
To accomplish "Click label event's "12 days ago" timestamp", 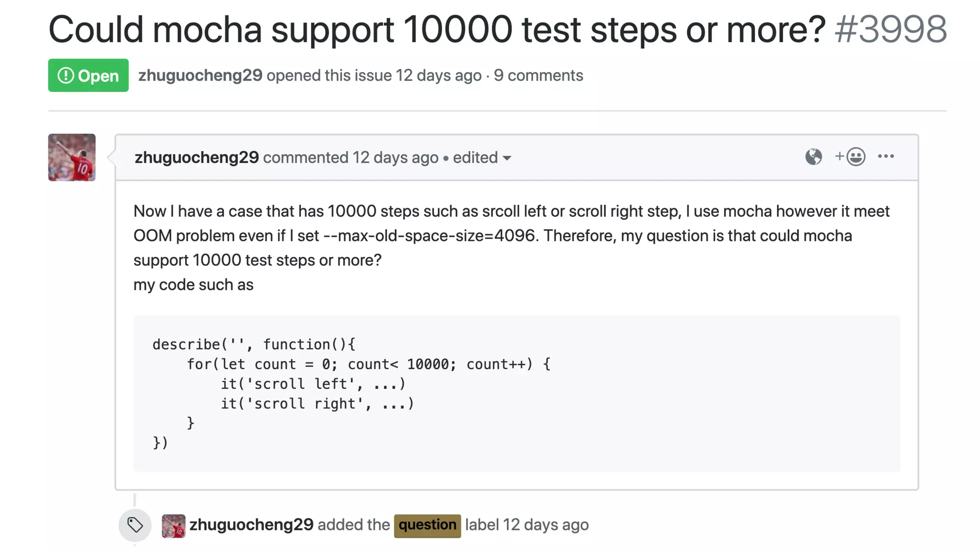I will [x=546, y=525].
